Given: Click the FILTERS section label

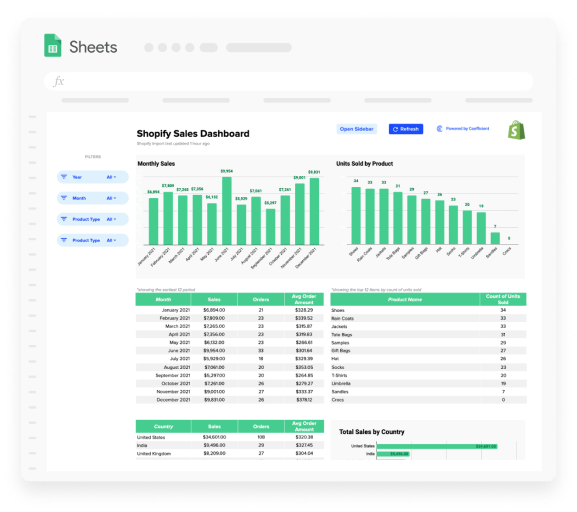Looking at the screenshot, I should pos(93,157).
